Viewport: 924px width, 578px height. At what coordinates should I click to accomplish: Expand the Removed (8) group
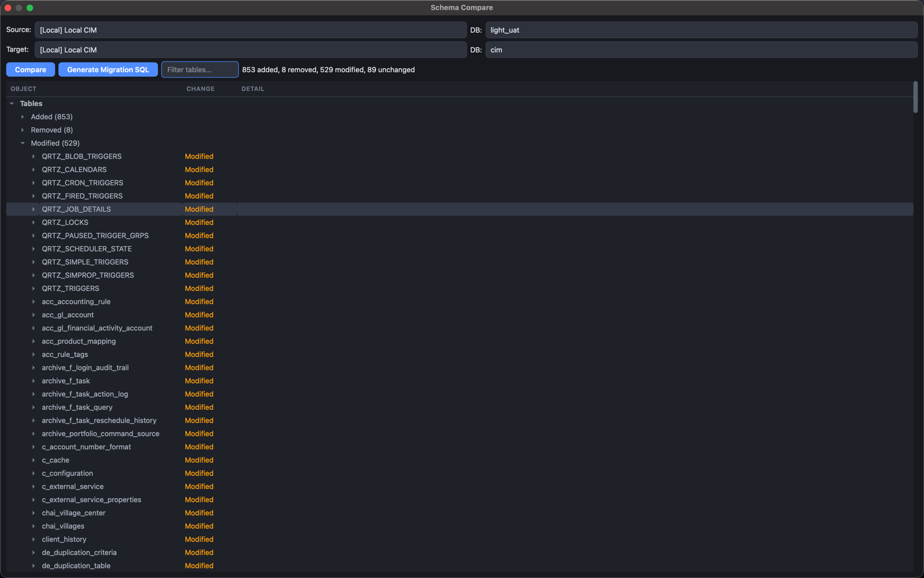pos(23,130)
